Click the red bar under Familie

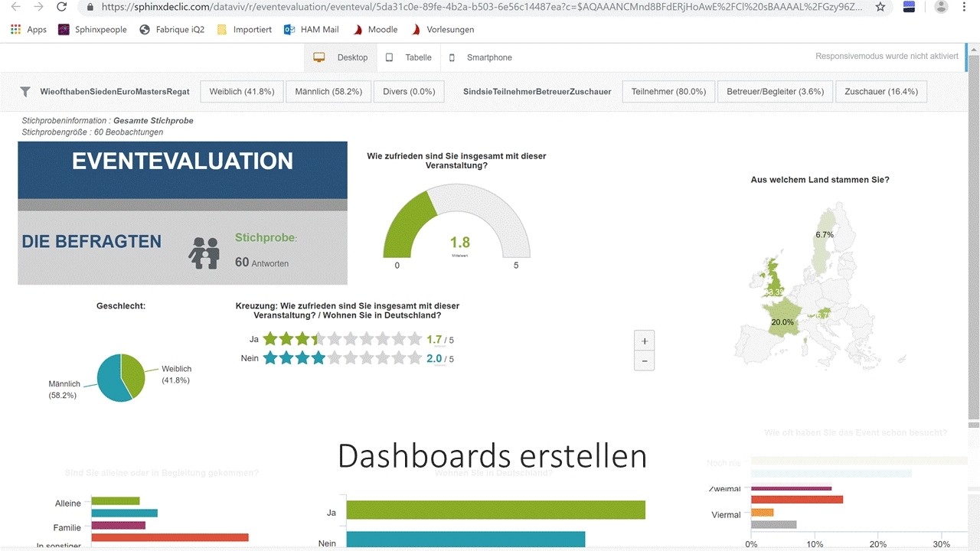pos(170,537)
